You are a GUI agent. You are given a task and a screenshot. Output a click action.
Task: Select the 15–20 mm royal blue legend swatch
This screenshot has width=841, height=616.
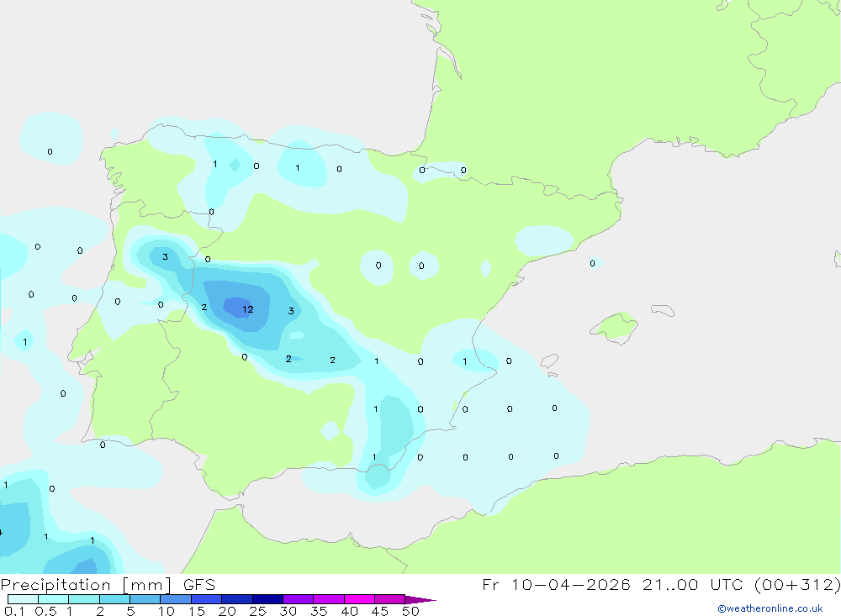pyautogui.click(x=207, y=599)
